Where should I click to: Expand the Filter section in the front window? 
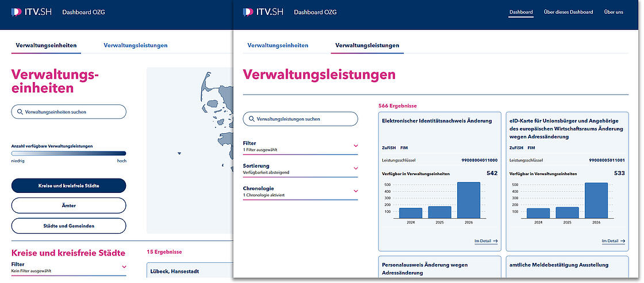[300, 146]
